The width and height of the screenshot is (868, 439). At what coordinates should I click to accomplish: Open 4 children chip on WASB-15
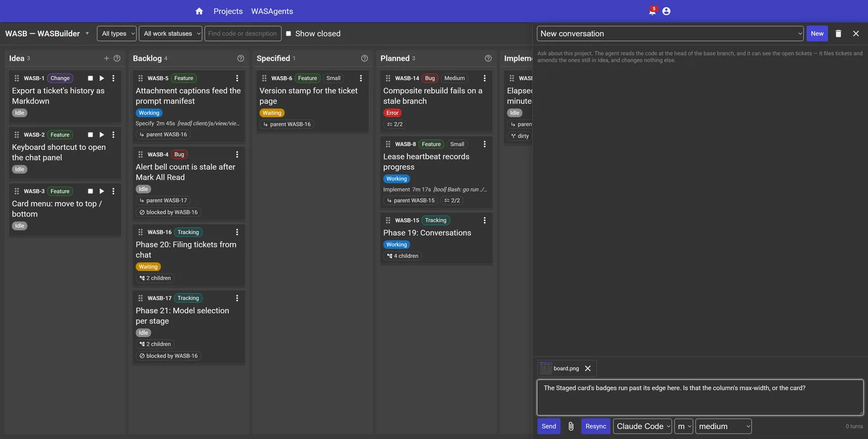[x=403, y=256]
